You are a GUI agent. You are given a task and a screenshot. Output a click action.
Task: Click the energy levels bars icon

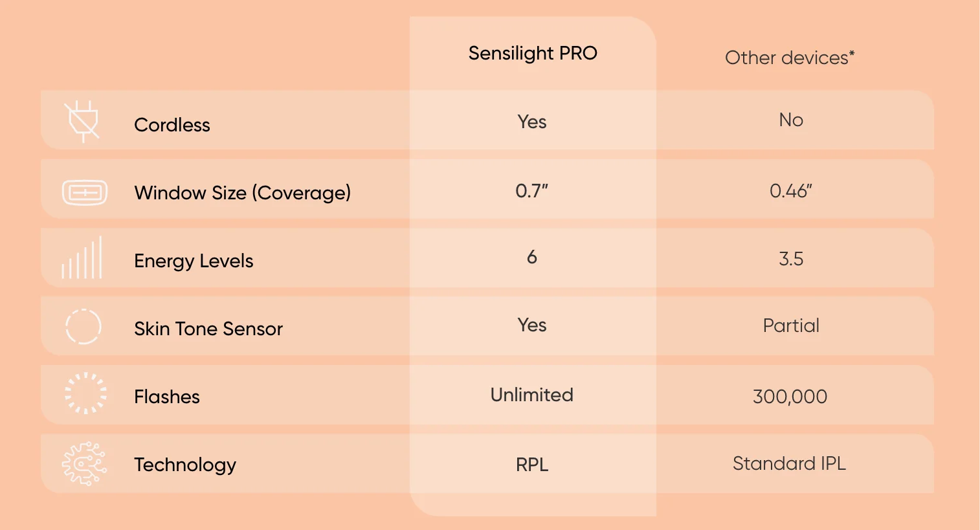(x=82, y=258)
